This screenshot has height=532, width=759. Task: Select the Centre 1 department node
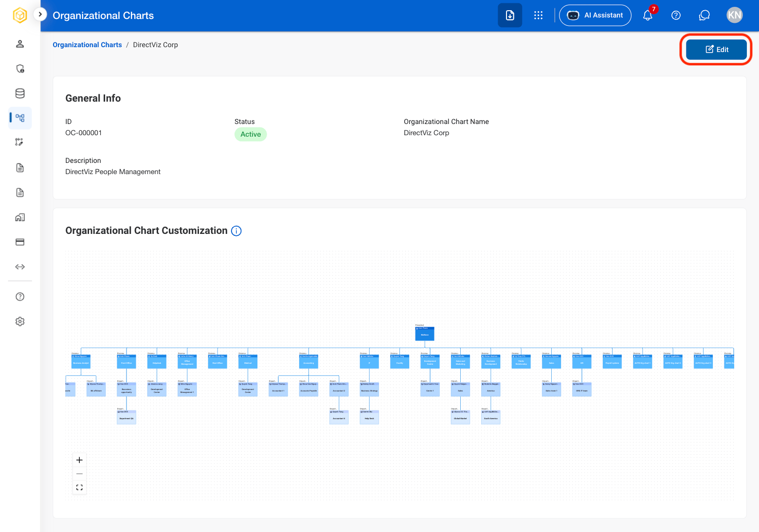tap(430, 389)
